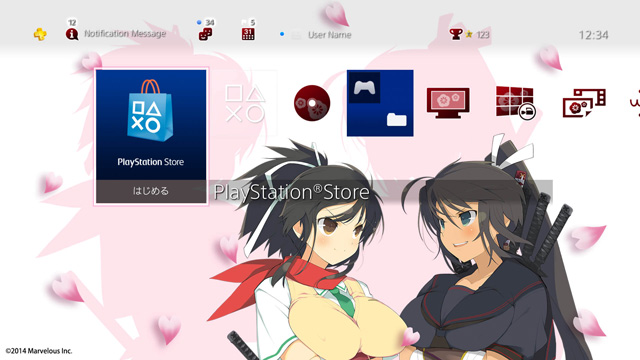Image resolution: width=640 pixels, height=360 pixels.
Task: Click the notification count badge 12
Action: (72, 22)
